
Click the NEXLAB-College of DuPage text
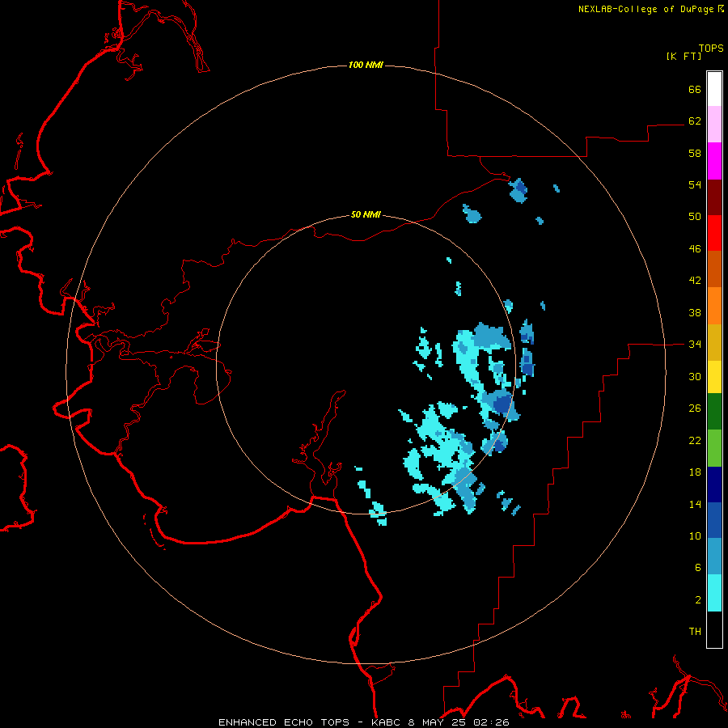pyautogui.click(x=646, y=9)
